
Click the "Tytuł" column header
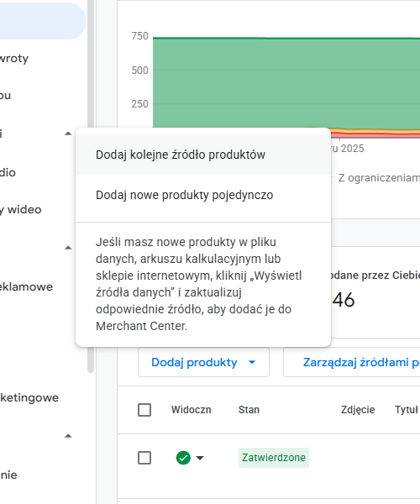(x=407, y=410)
